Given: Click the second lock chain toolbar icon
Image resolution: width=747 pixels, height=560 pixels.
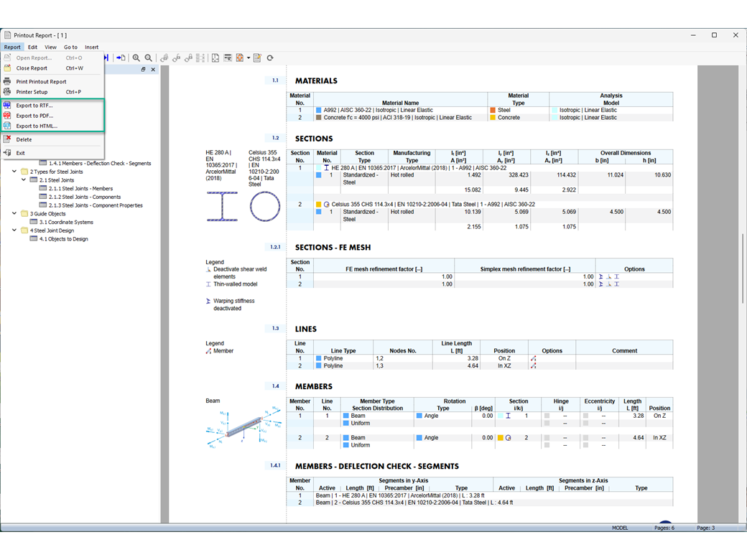Looking at the screenshot, I should 176,57.
